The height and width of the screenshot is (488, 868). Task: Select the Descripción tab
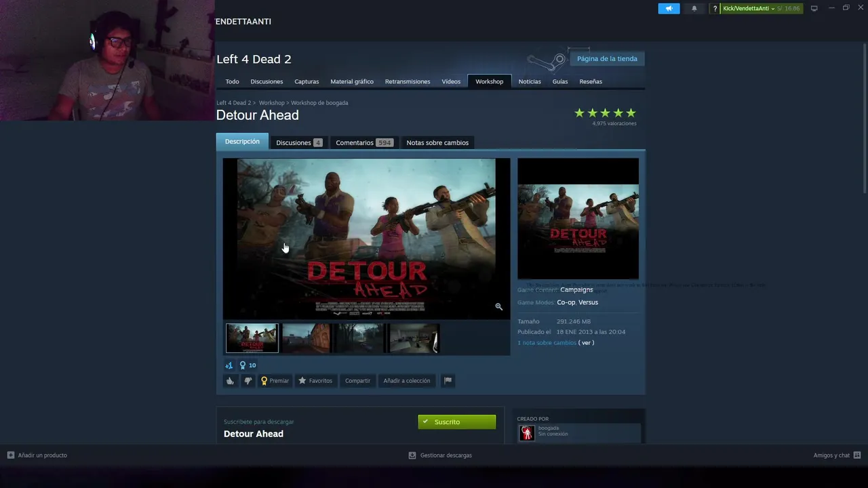point(242,142)
